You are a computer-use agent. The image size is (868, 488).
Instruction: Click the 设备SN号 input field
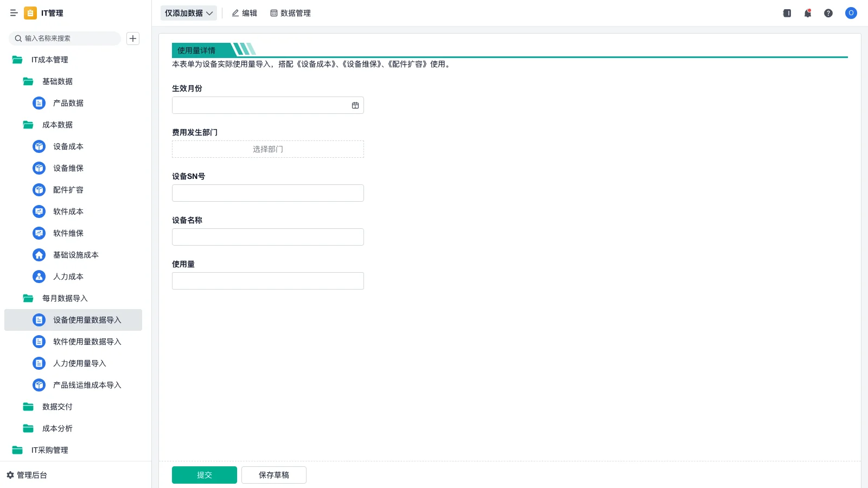267,192
